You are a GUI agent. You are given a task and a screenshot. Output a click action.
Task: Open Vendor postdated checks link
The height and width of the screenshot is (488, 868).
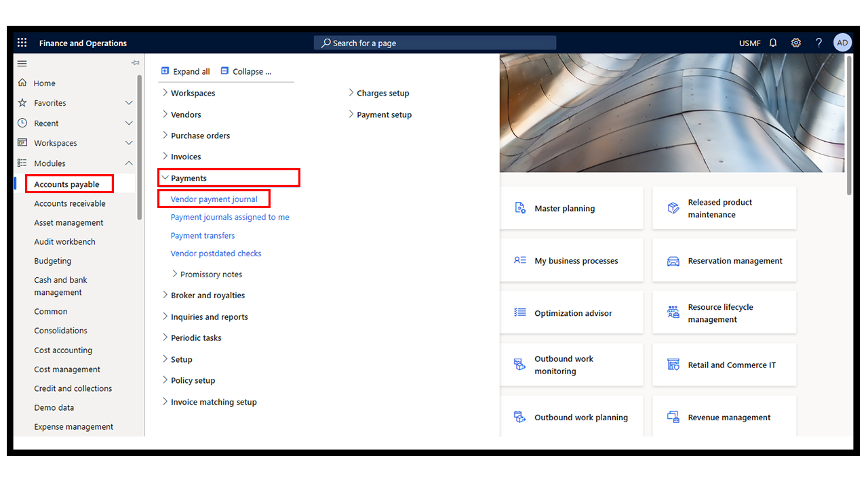[216, 253]
